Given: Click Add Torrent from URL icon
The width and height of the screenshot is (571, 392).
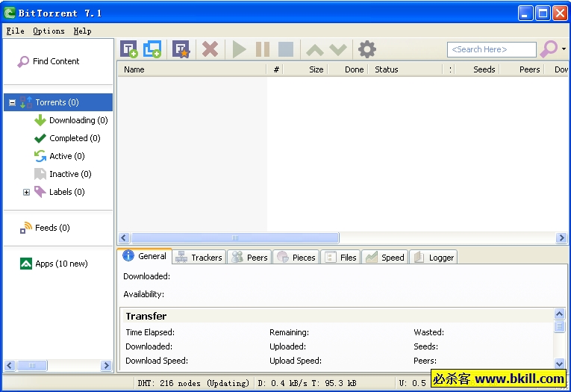Looking at the screenshot, I should tap(152, 49).
